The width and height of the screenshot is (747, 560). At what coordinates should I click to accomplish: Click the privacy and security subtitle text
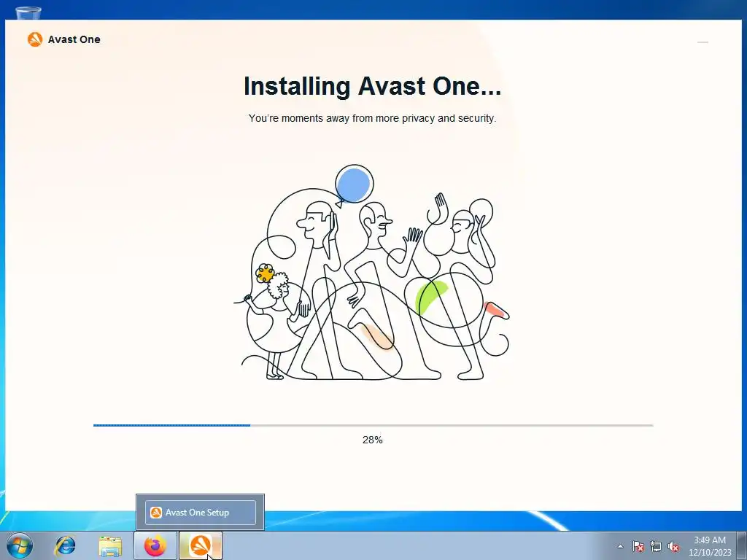372,118
